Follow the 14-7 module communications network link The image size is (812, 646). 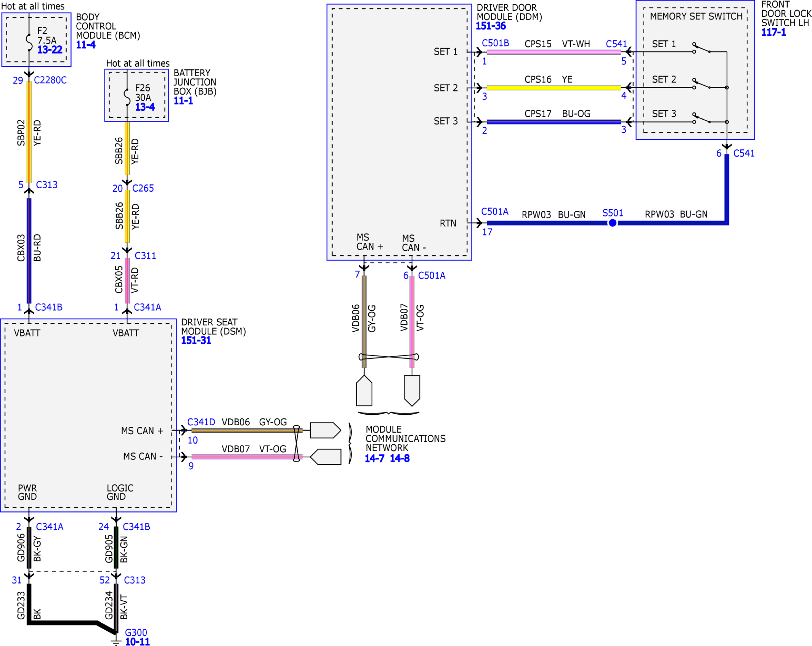click(374, 458)
